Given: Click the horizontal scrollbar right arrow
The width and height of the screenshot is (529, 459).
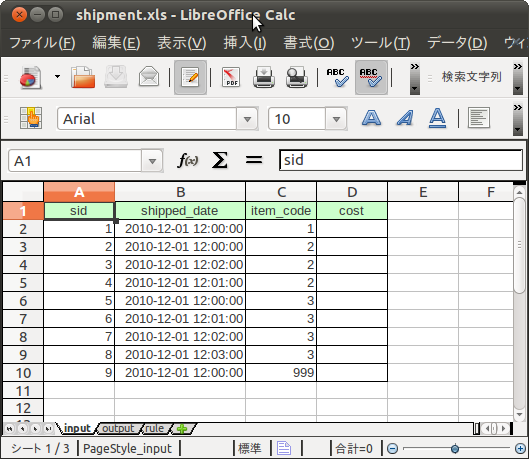Looking at the screenshot, I should [x=504, y=429].
